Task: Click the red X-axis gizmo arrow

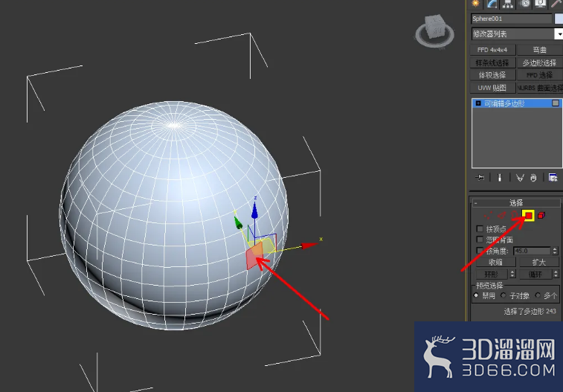Action: pos(309,245)
